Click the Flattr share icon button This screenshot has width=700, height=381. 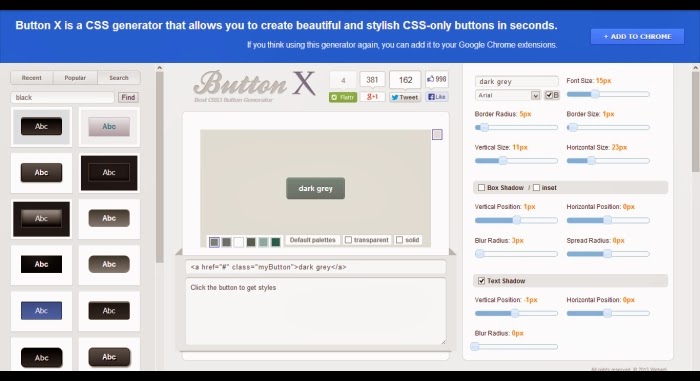pos(343,97)
